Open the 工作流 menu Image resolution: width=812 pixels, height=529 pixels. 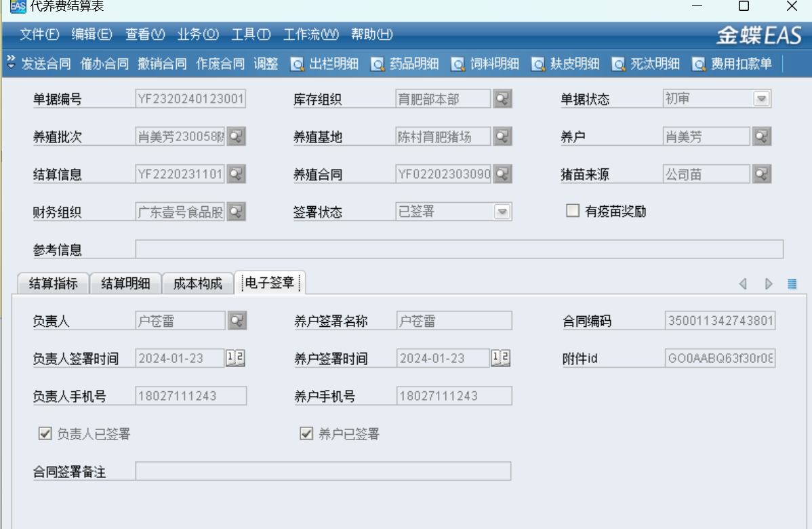coord(310,34)
